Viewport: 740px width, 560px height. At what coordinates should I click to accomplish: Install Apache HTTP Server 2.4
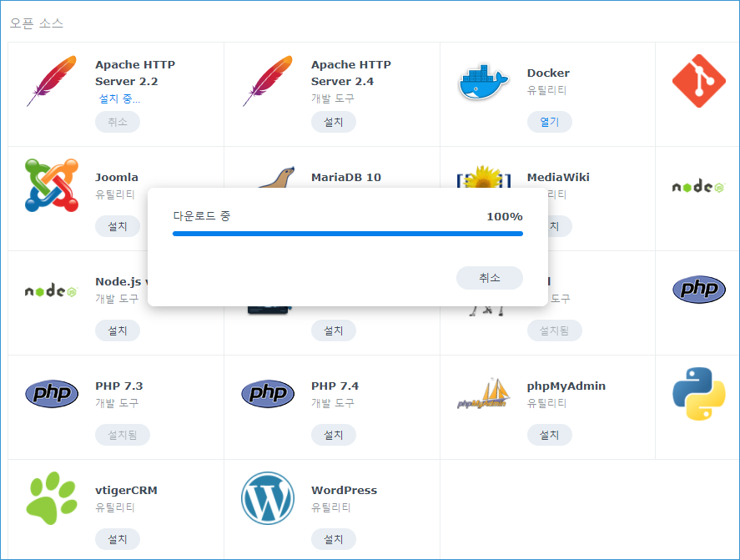(333, 122)
